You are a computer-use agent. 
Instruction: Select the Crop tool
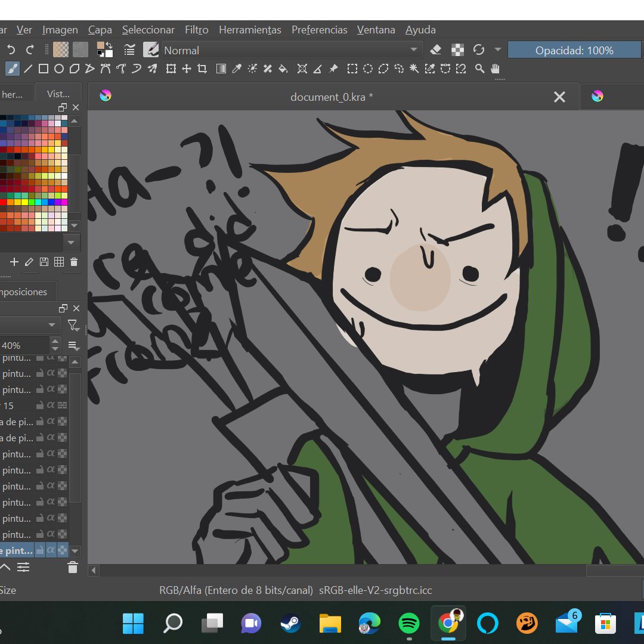coord(202,69)
